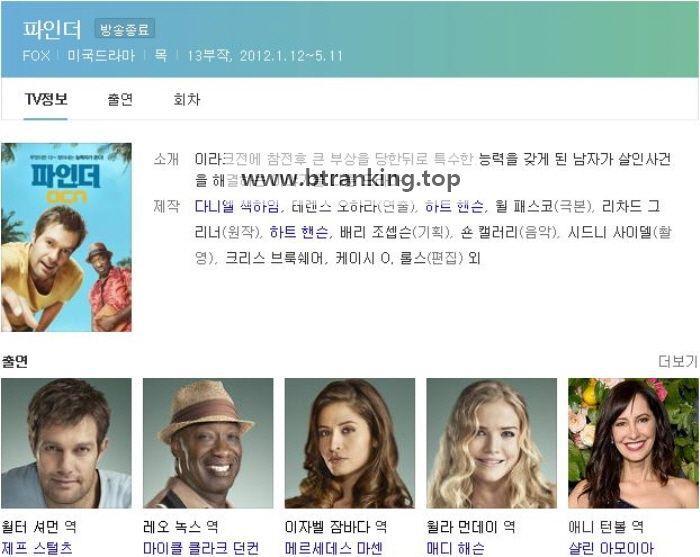Click the 제프 스털츠 actor name link
Screen dimensions: 700x557
(x=37, y=548)
